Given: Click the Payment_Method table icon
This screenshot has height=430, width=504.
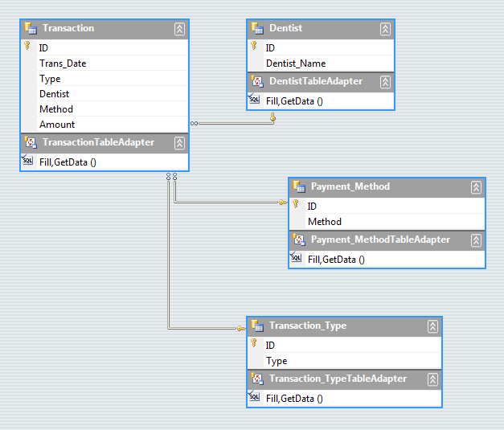Looking at the screenshot, I should 299,186.
